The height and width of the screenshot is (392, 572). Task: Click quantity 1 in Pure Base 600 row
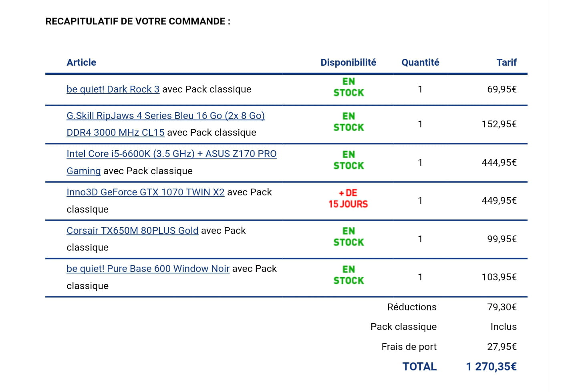[x=420, y=277]
